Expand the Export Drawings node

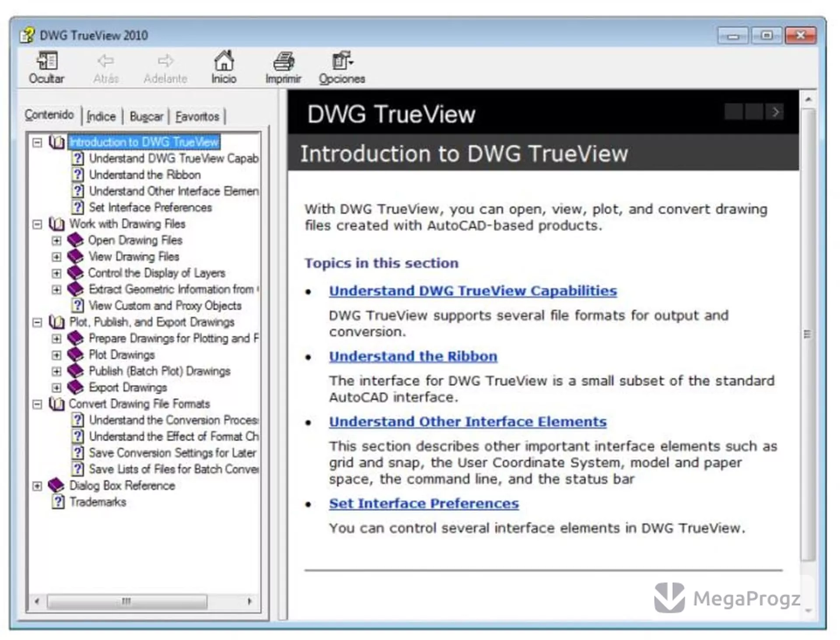56,388
